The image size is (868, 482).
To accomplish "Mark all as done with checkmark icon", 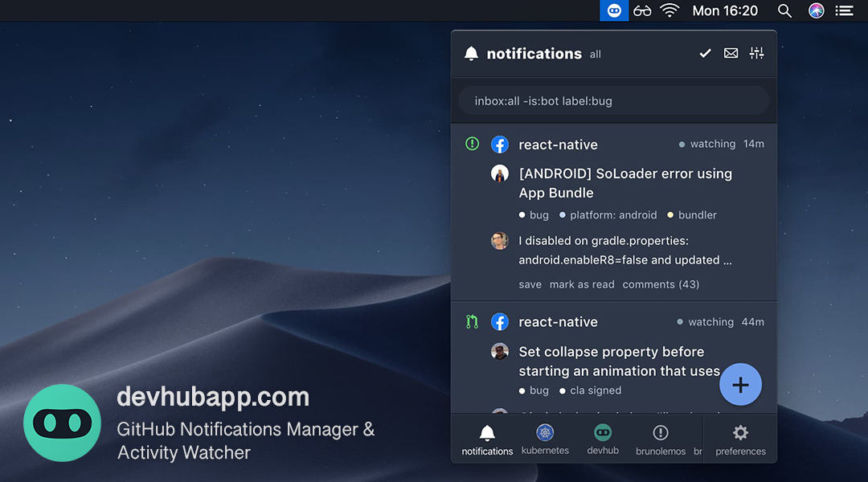I will 705,53.
